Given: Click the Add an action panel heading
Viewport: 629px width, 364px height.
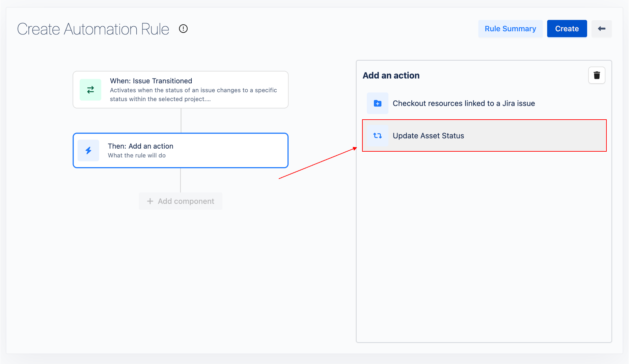Looking at the screenshot, I should 391,75.
